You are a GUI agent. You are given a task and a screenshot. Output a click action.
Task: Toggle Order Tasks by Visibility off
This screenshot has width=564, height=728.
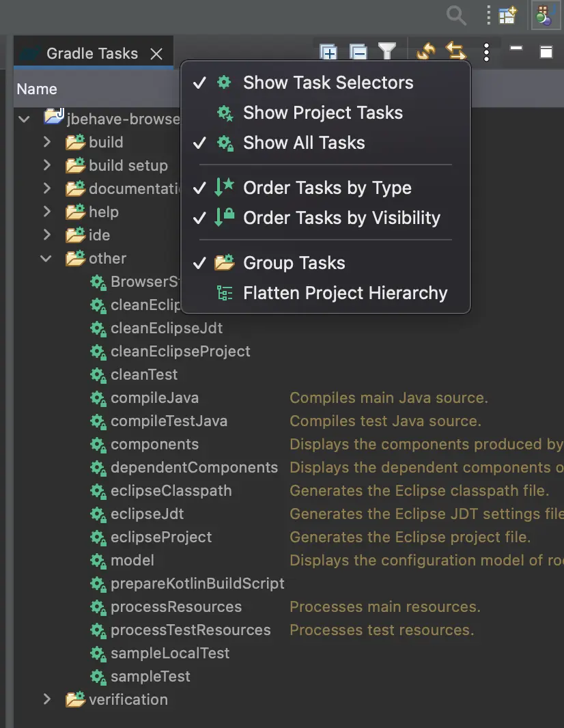coord(341,218)
